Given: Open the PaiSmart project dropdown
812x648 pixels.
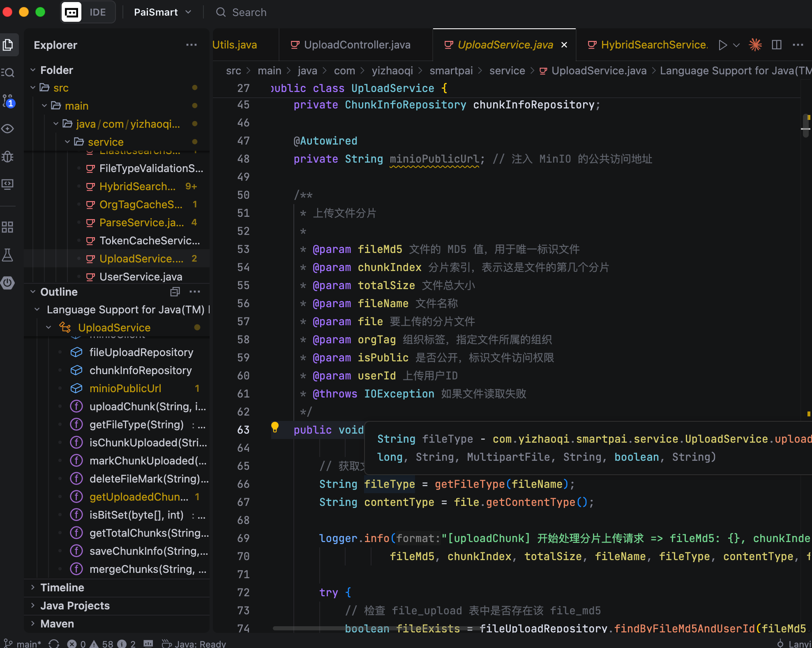Looking at the screenshot, I should pyautogui.click(x=163, y=12).
